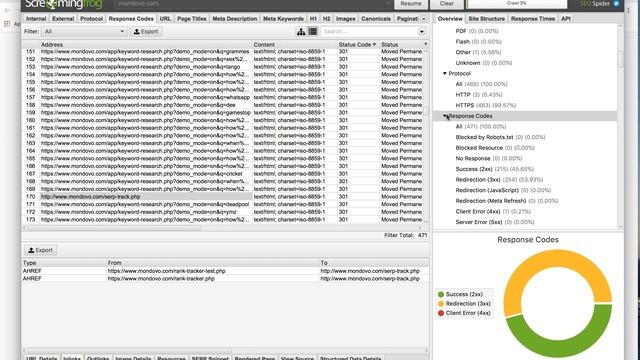Click the crawl progress bar
The height and width of the screenshot is (360, 640).
pos(517,4)
